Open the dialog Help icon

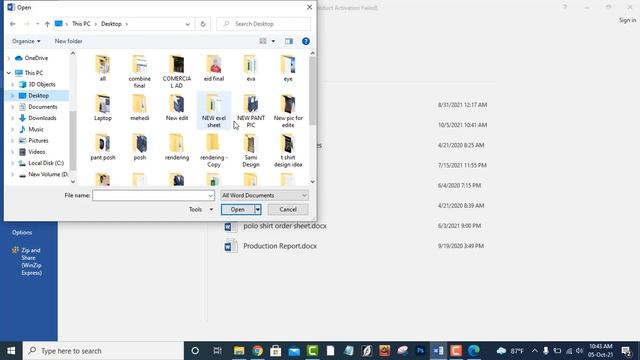[306, 41]
